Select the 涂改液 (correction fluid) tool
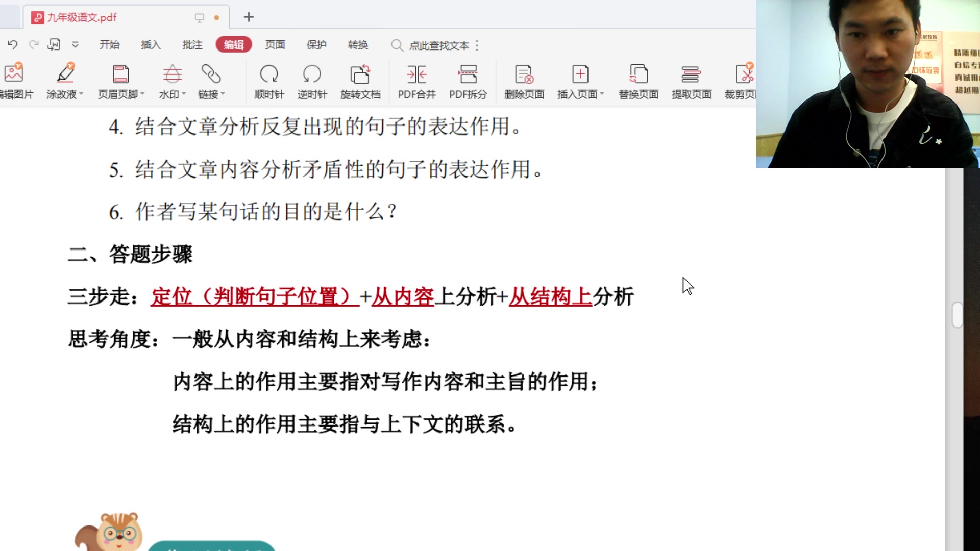This screenshot has width=980, height=551. pyautogui.click(x=62, y=81)
